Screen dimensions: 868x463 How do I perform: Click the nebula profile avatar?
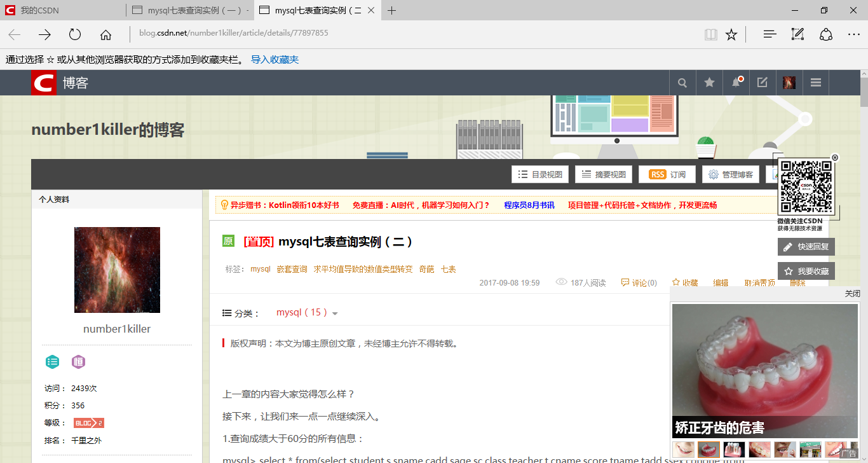click(117, 270)
